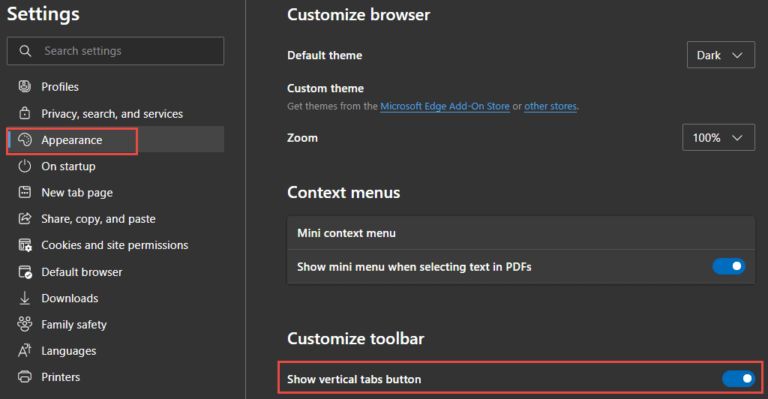Open the Default theme Dark dropdown
The width and height of the screenshot is (768, 399).
(720, 55)
